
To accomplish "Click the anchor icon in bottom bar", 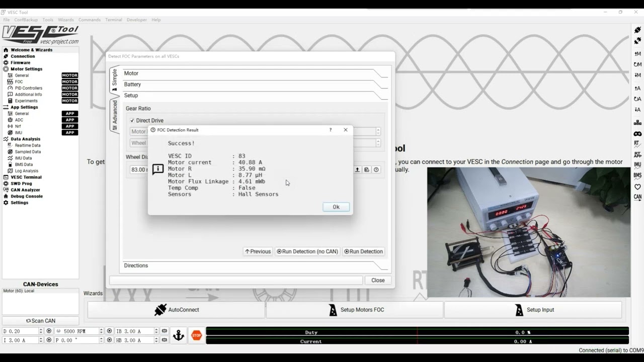I will pyautogui.click(x=179, y=335).
